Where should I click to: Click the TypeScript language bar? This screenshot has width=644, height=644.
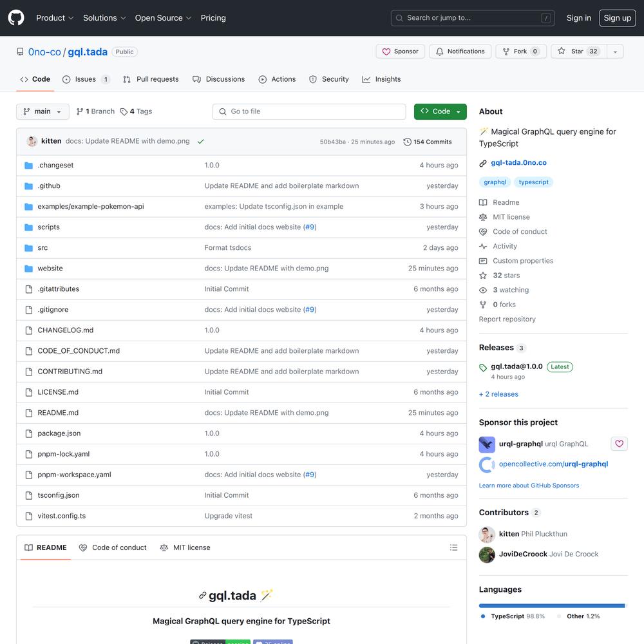point(552,606)
